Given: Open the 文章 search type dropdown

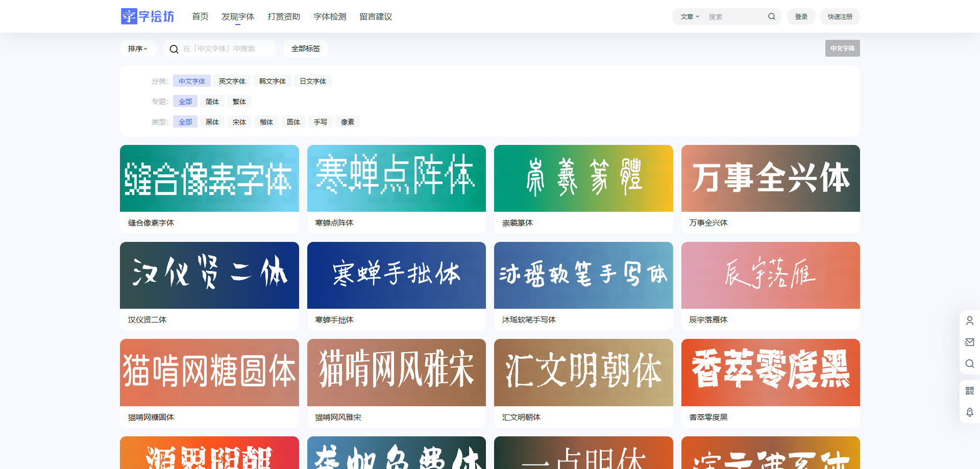Looking at the screenshot, I should click(690, 17).
